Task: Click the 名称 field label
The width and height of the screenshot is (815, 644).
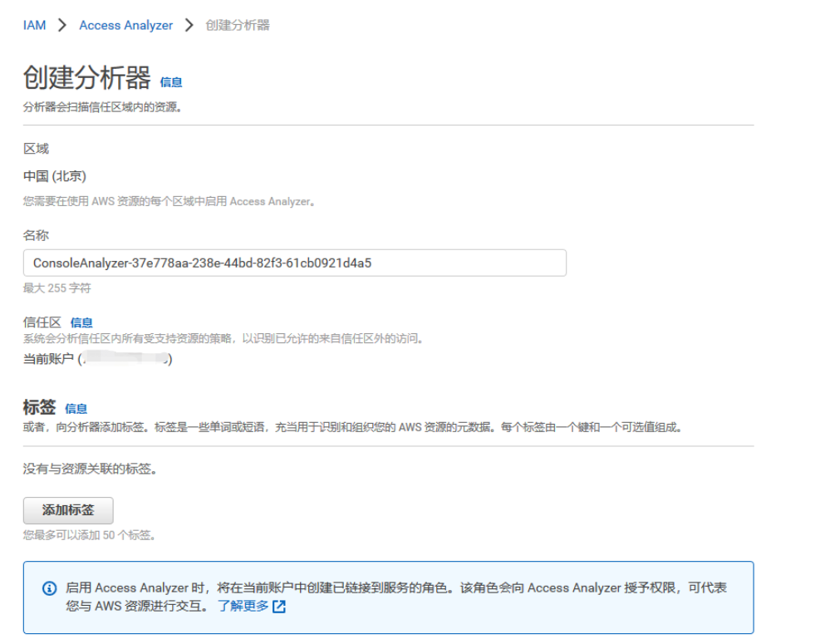Action: click(x=36, y=235)
